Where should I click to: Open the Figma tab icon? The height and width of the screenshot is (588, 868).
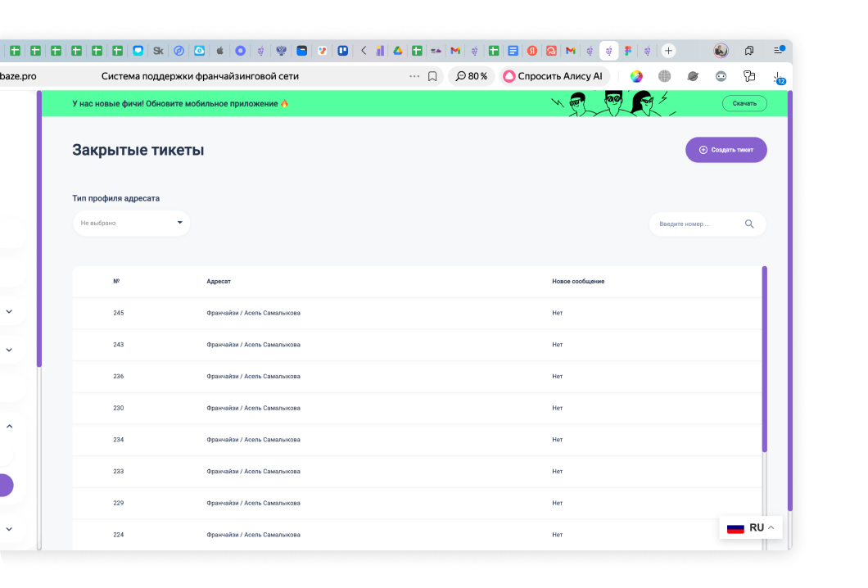coord(628,51)
